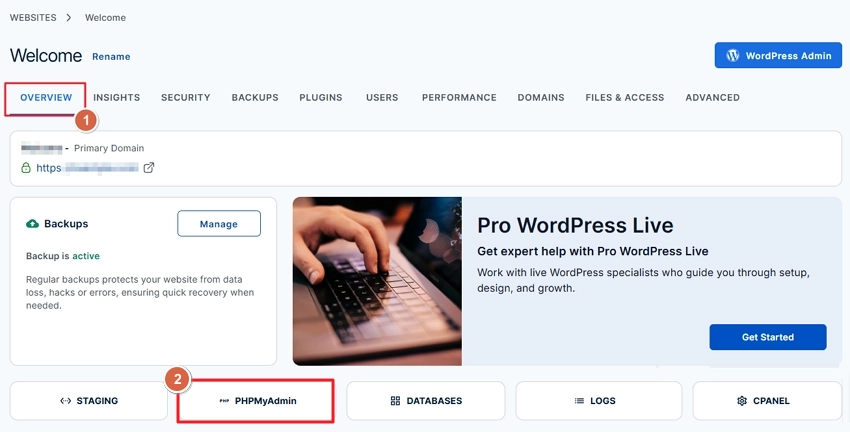Viewport: 850px width, 432px height.
Task: Open the Staging tool button
Action: point(89,401)
